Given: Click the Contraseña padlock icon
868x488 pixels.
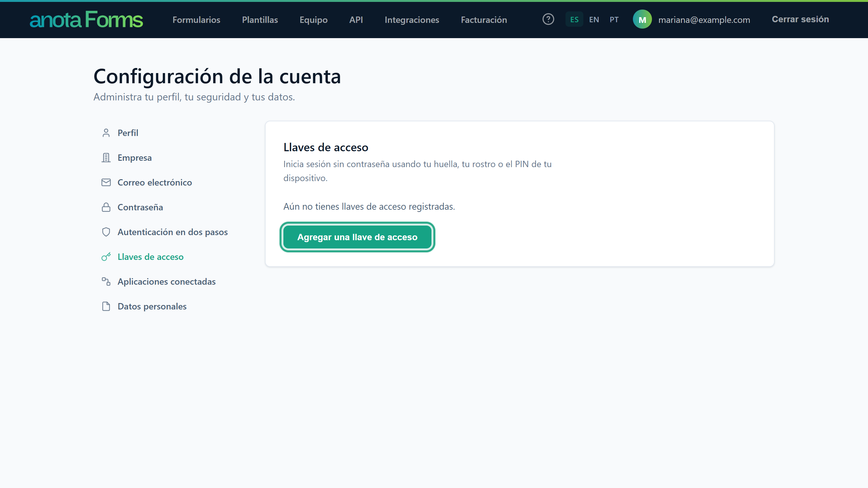Looking at the screenshot, I should [106, 207].
